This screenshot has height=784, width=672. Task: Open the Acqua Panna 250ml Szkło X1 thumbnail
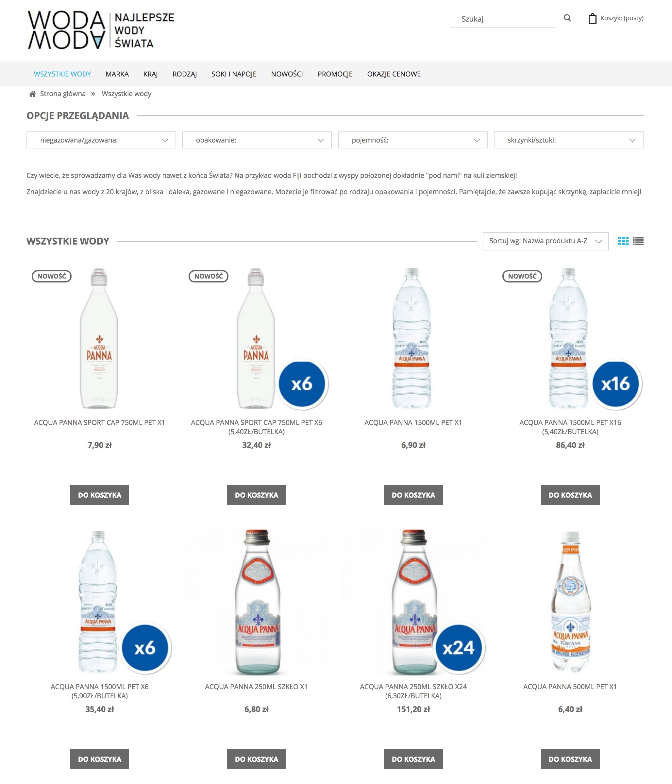click(257, 602)
